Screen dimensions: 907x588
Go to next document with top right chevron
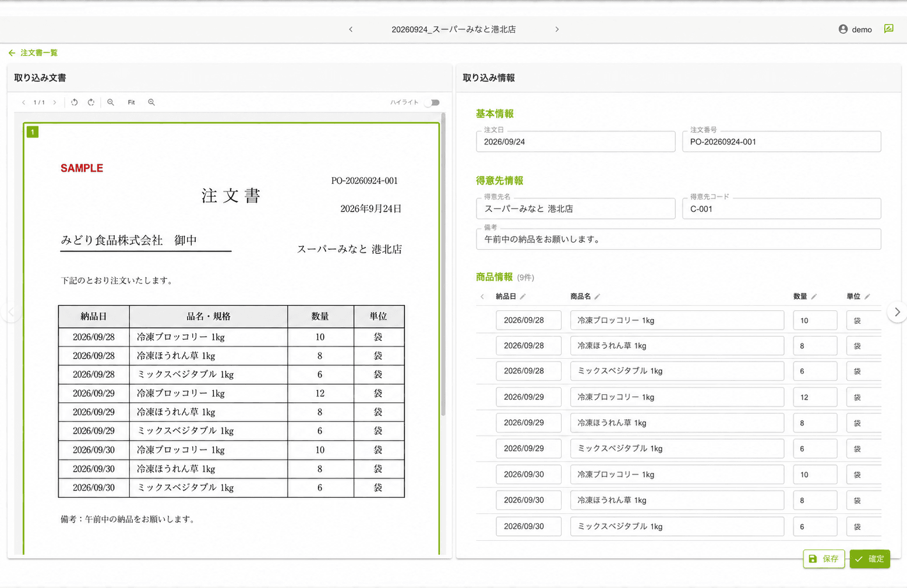(557, 29)
